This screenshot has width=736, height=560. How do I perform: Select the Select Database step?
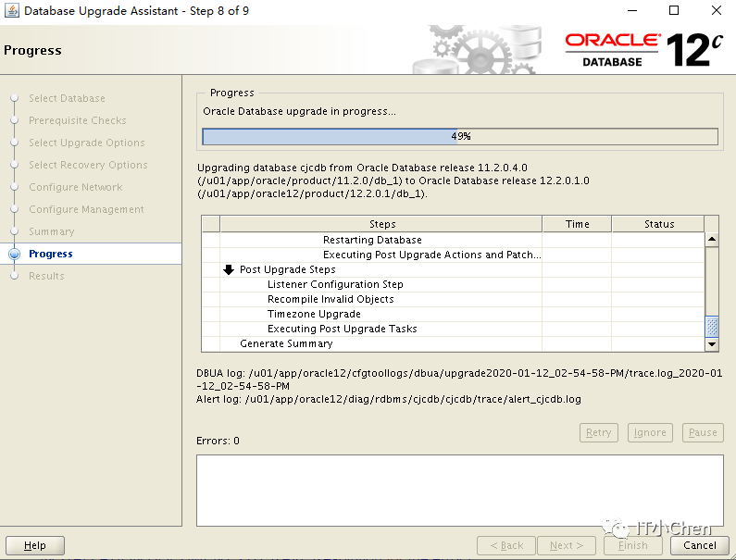[68, 98]
